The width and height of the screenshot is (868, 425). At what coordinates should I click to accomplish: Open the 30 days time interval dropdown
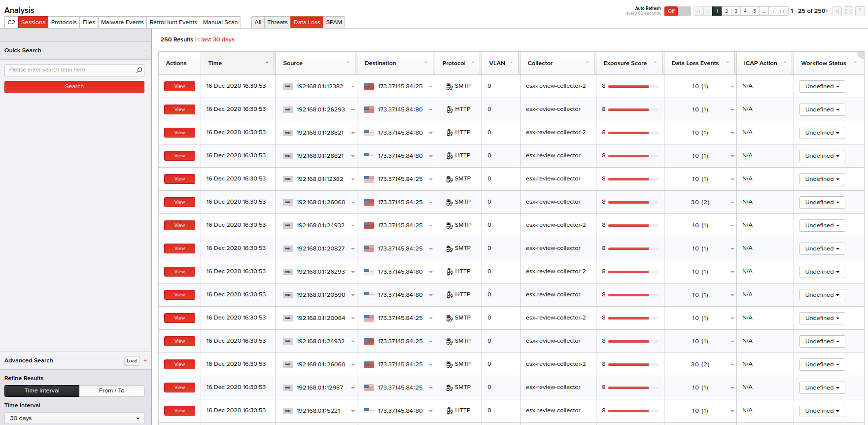[x=74, y=418]
